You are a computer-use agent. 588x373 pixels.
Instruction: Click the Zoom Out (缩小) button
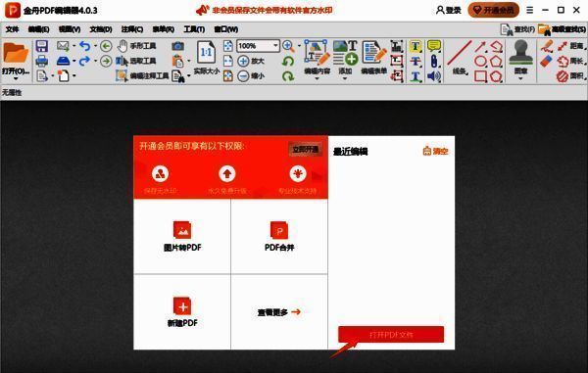tap(251, 76)
